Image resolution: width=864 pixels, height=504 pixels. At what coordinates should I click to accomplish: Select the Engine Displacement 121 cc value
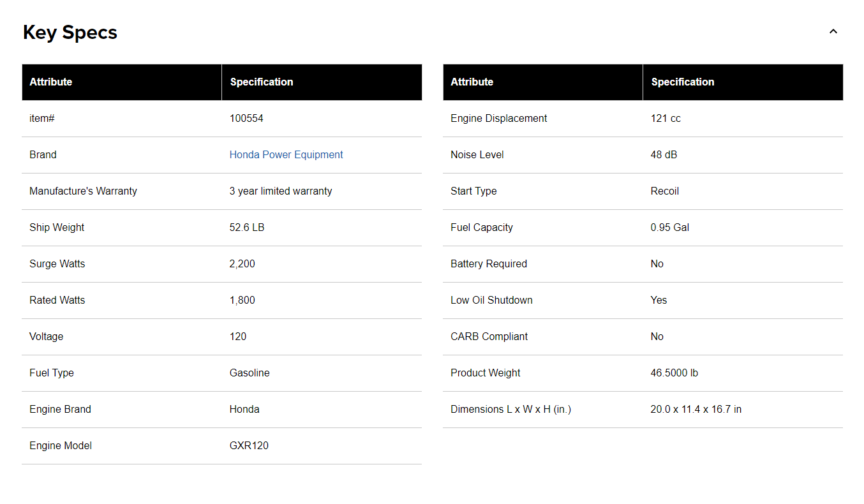tap(666, 119)
